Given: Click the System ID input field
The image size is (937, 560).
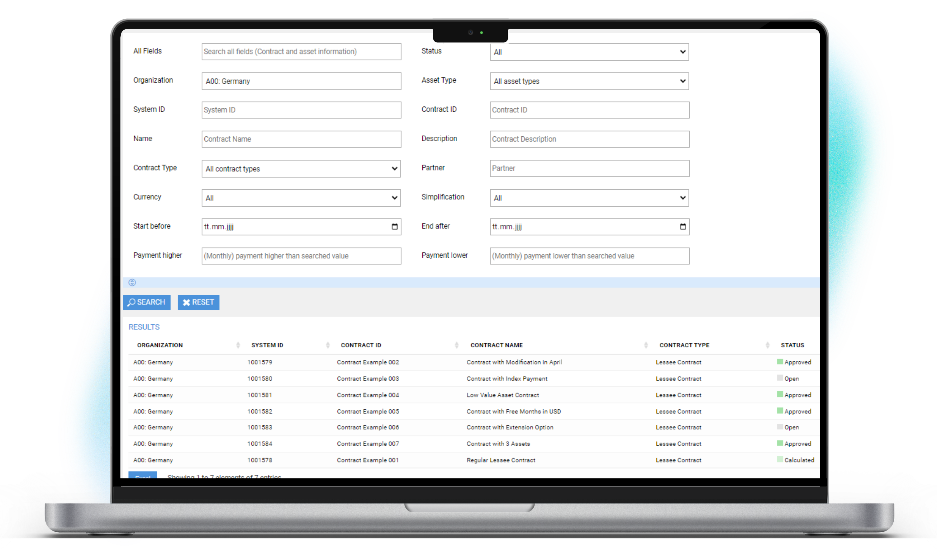Looking at the screenshot, I should (x=301, y=110).
